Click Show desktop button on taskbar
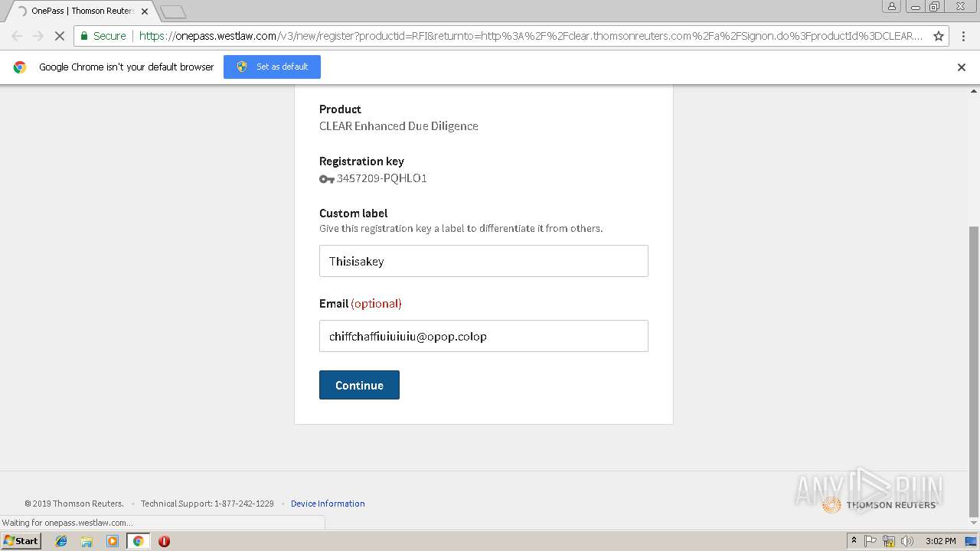 (x=971, y=541)
